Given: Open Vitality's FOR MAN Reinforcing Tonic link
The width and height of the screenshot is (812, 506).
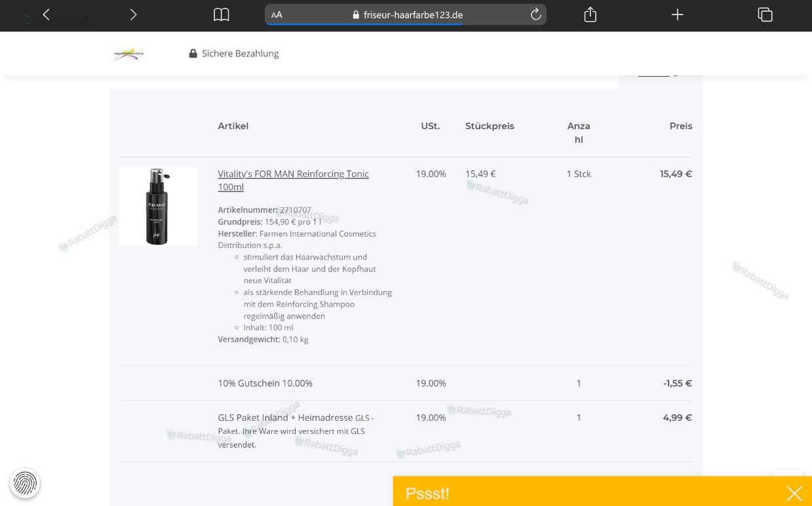Looking at the screenshot, I should pyautogui.click(x=293, y=180).
